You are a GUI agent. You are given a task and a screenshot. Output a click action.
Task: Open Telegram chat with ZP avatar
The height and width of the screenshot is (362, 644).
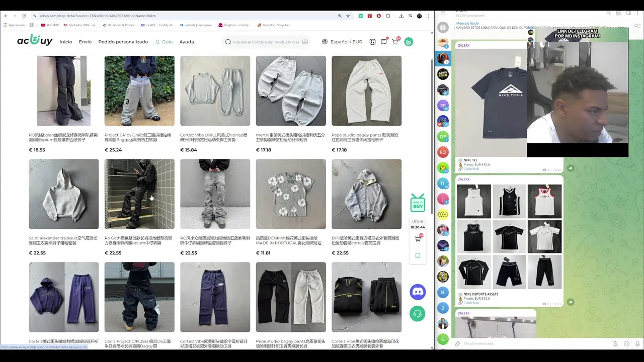pyautogui.click(x=443, y=105)
